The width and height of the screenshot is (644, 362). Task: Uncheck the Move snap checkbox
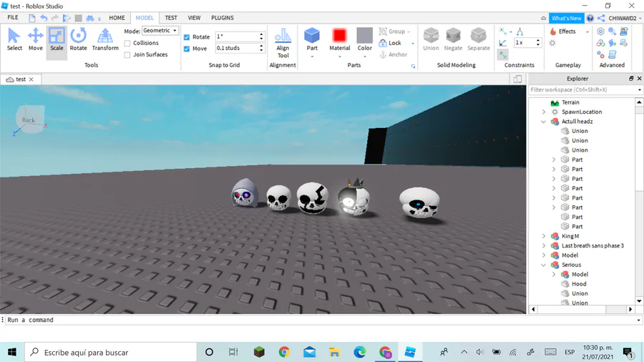pyautogui.click(x=187, y=49)
